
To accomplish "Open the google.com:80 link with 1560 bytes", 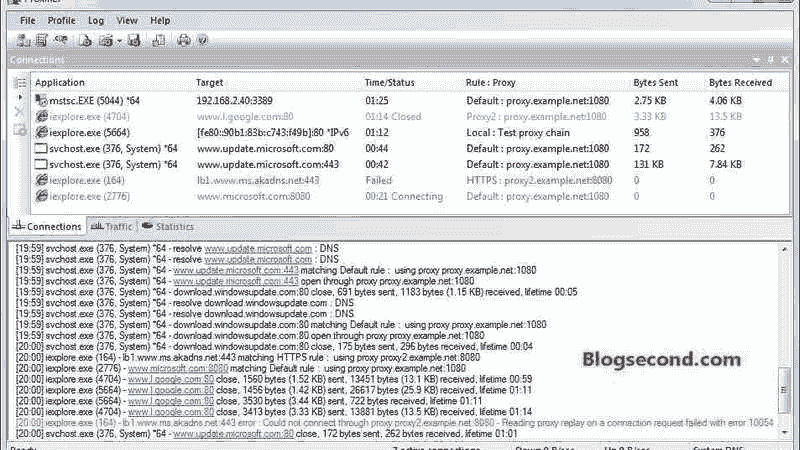I will (170, 380).
